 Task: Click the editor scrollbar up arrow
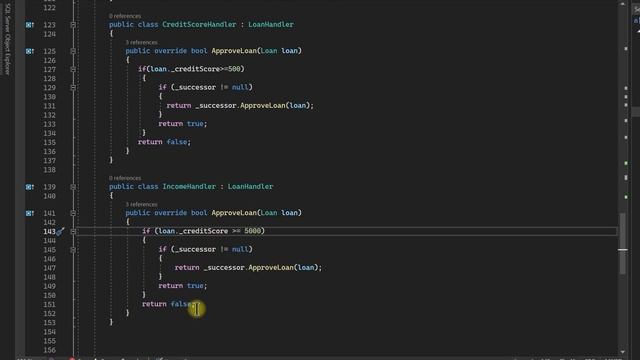coord(622,4)
